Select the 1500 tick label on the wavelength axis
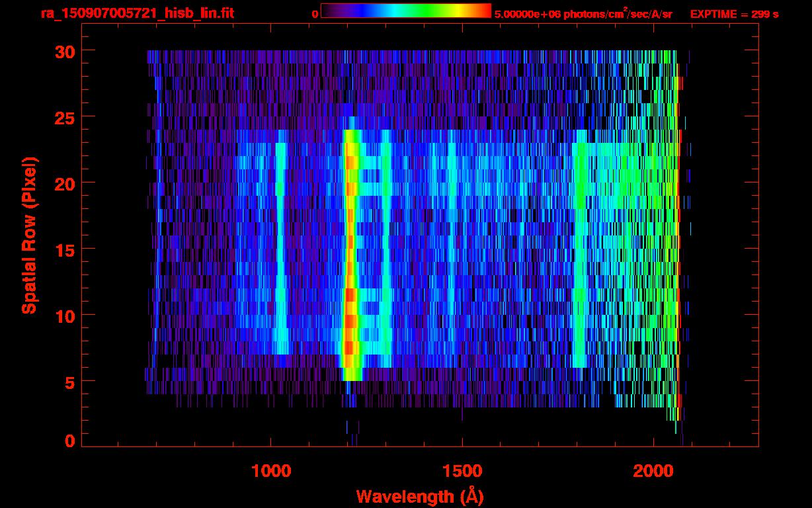Image resolution: width=812 pixels, height=508 pixels. [x=462, y=471]
